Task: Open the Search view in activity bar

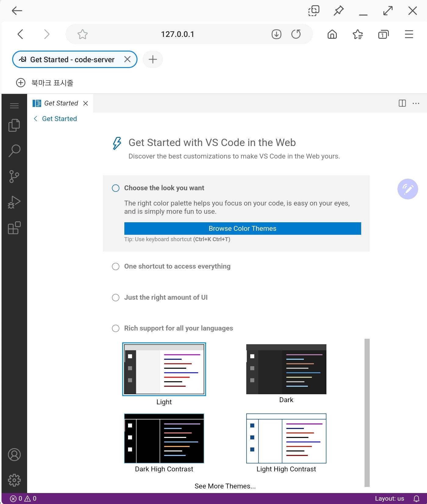Action: tap(14, 151)
